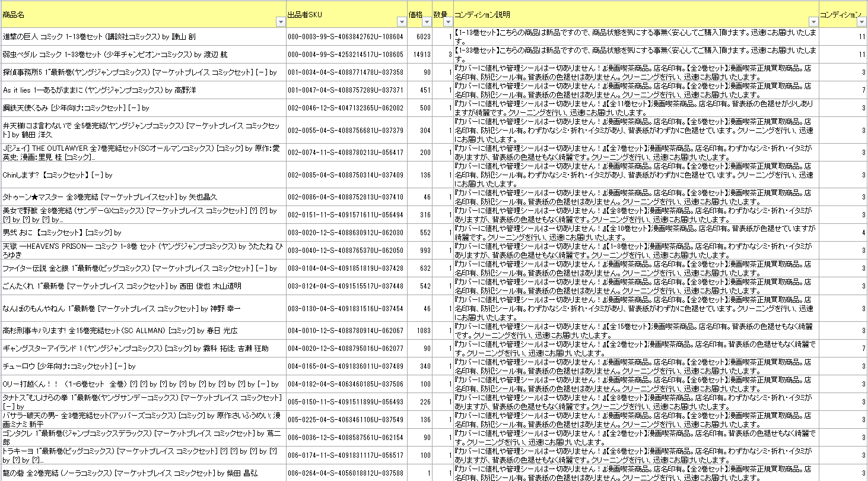The image size is (868, 481).
Task: Select the タトゥーン★マスター product cell
Action: point(143,197)
